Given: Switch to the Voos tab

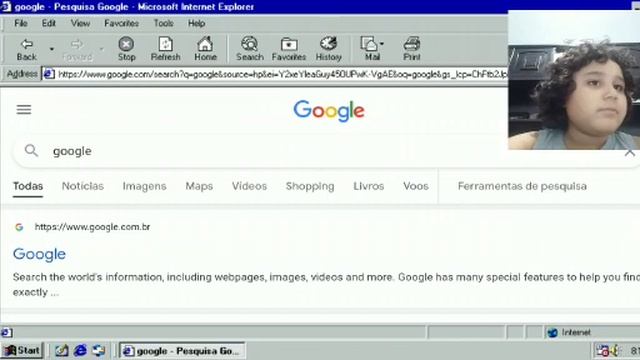Looking at the screenshot, I should click(x=416, y=186).
